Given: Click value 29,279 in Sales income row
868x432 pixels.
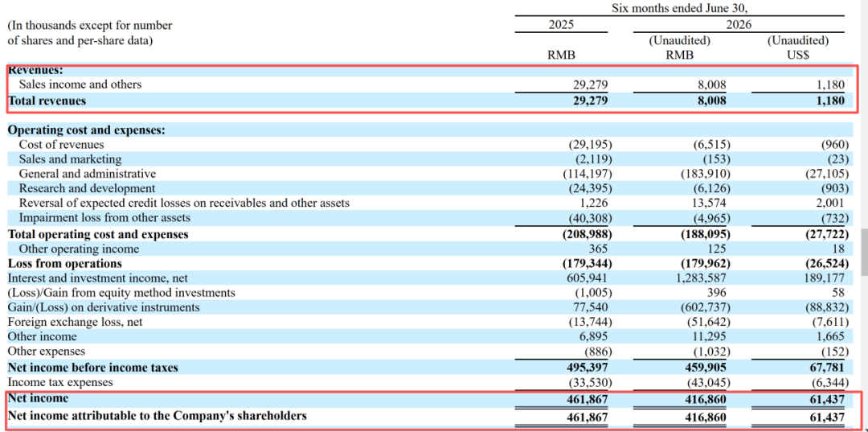Looking at the screenshot, I should 590,84.
